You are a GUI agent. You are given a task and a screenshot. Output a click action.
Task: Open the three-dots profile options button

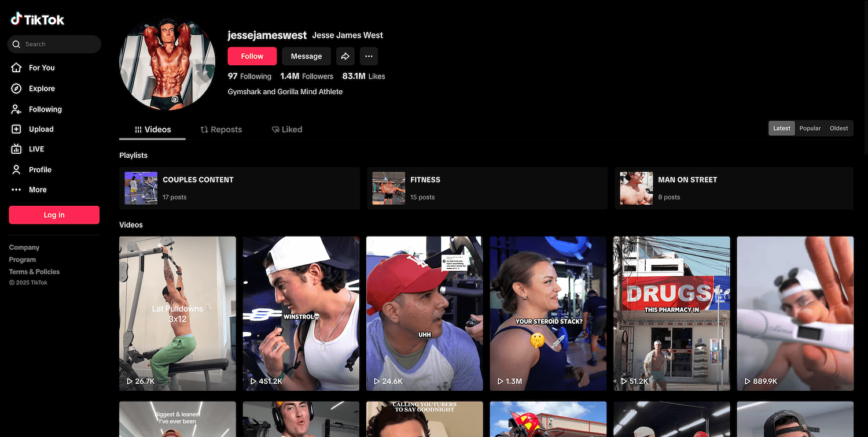[x=369, y=56]
